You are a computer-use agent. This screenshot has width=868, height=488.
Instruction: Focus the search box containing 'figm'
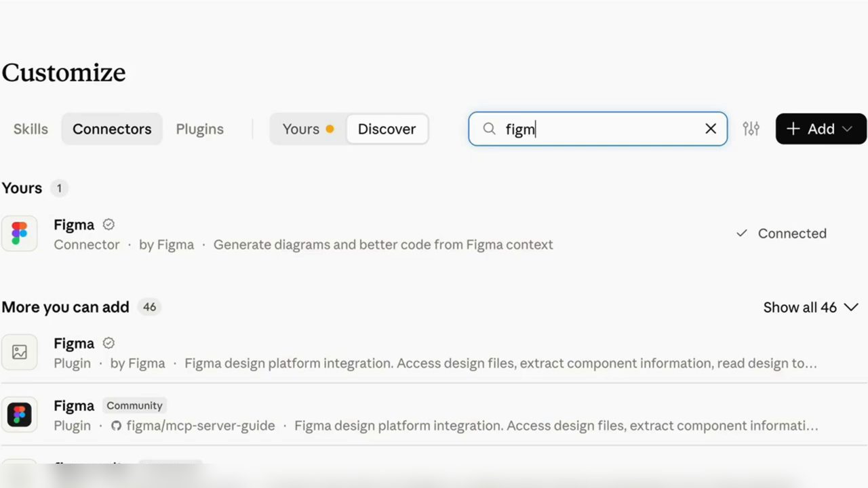tap(597, 129)
